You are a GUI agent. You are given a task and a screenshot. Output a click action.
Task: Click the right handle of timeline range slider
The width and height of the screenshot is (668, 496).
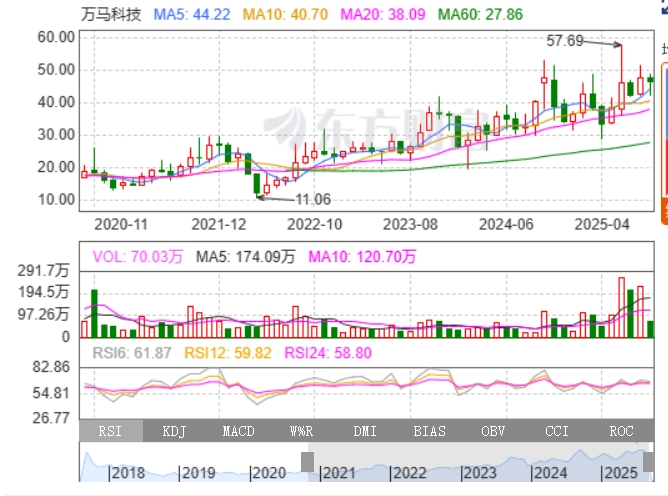pyautogui.click(x=648, y=462)
